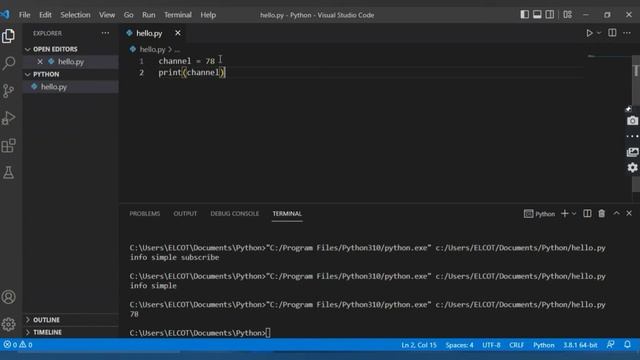
Task: Open the File menu
Action: [24, 15]
